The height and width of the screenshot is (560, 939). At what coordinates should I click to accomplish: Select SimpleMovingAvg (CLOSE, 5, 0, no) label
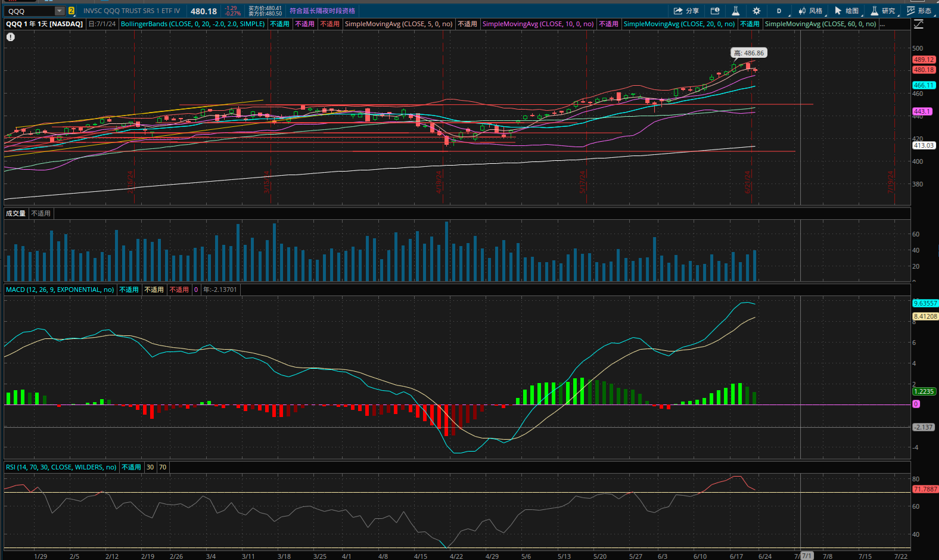pos(399,24)
